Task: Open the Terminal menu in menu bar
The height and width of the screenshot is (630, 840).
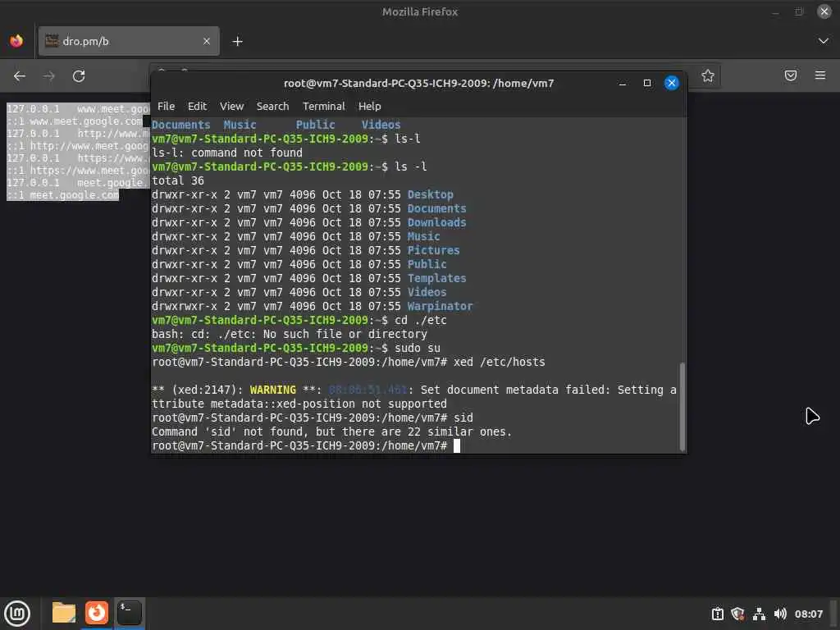Action: coord(323,106)
